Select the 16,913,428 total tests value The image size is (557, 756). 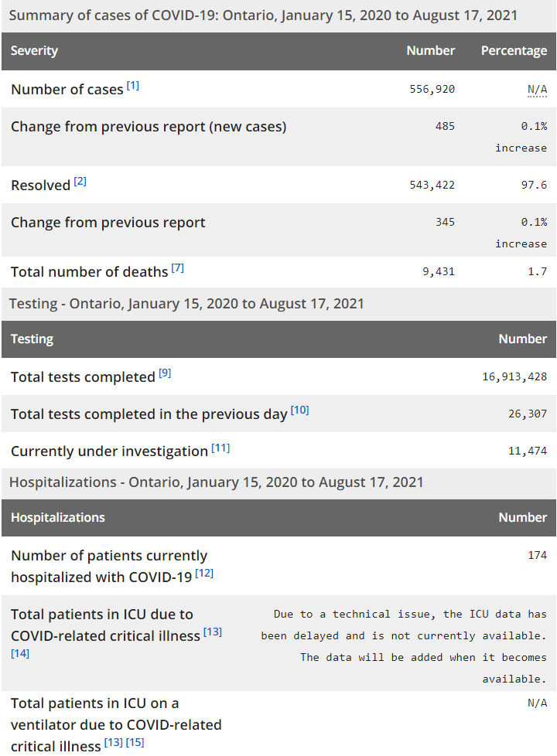click(x=514, y=376)
